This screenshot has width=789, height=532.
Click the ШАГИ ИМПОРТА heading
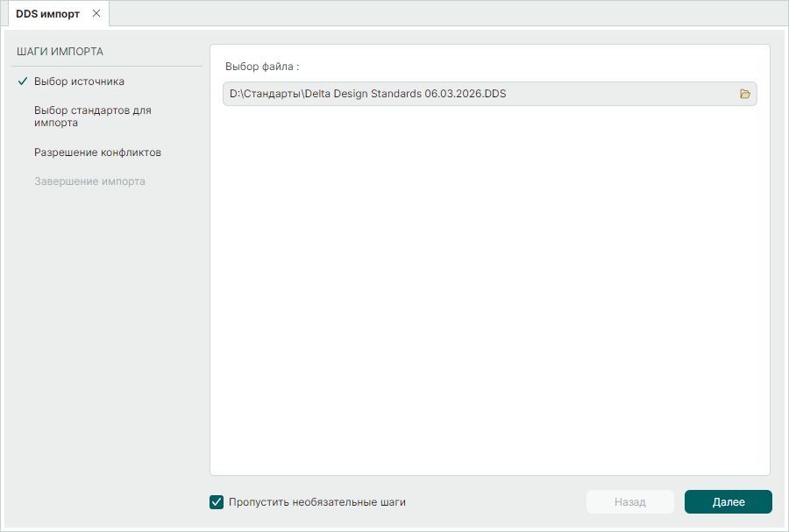[x=60, y=52]
